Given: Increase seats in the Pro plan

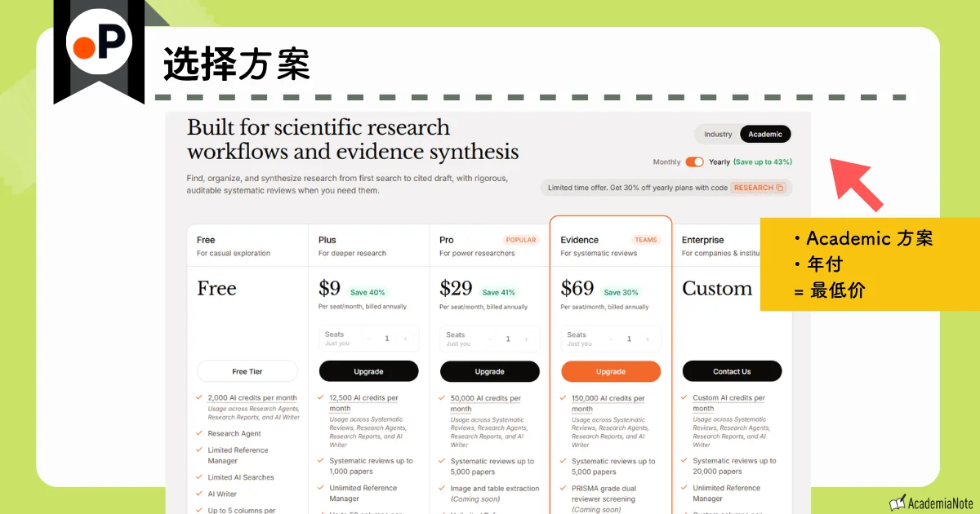Looking at the screenshot, I should (x=526, y=339).
